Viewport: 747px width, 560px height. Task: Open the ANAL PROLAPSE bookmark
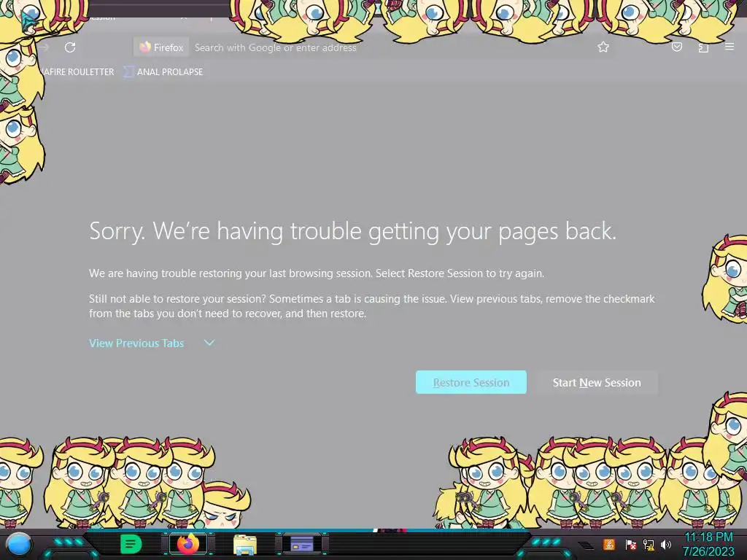click(x=163, y=72)
